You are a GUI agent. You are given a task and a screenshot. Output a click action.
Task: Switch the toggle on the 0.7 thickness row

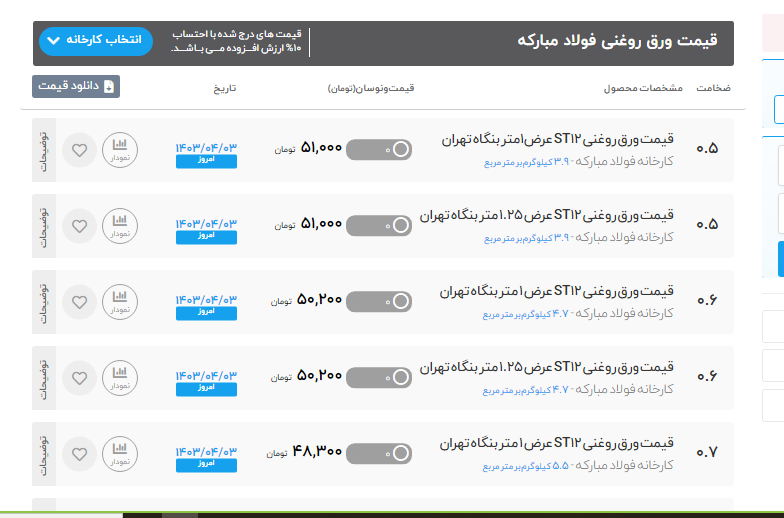380,454
